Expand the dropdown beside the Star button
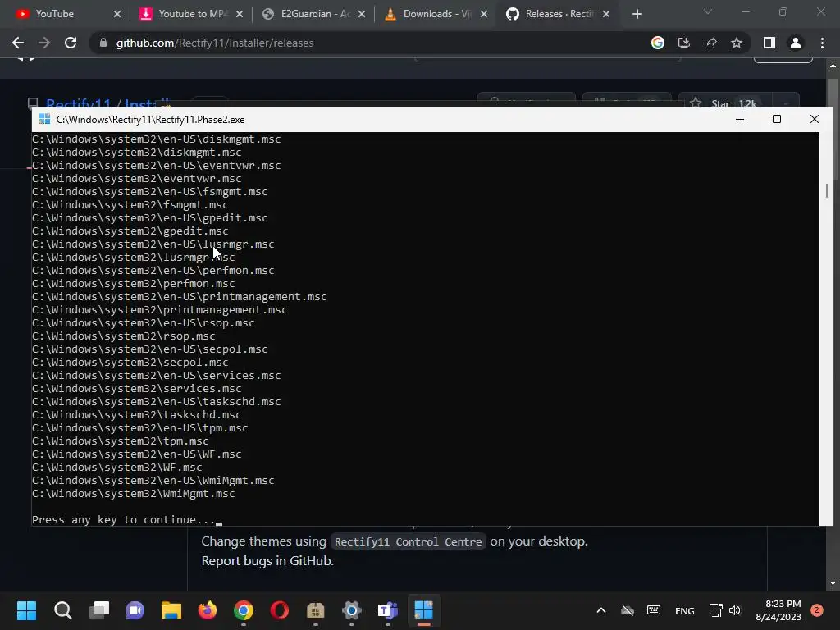Image resolution: width=840 pixels, height=630 pixels. [786, 103]
